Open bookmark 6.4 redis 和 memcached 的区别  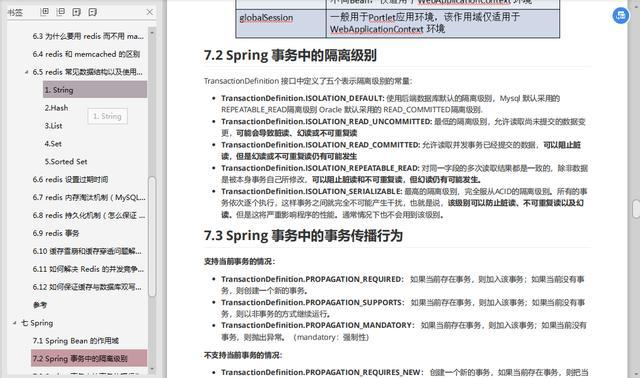tap(86, 54)
